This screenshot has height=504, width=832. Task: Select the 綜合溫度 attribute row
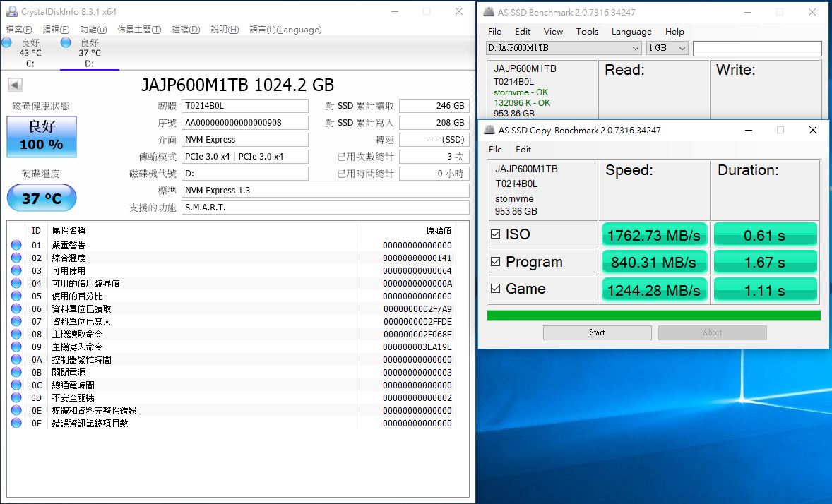coord(232,258)
